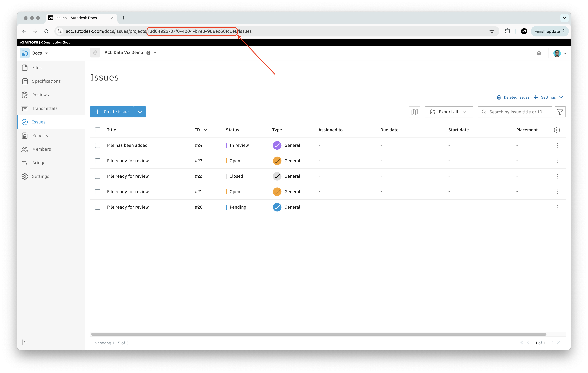Select the Specifications sidebar icon
Screen dimensions: 588x373
pos(25,81)
